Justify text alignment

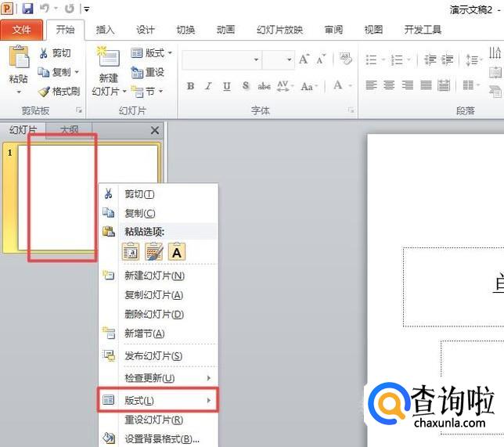426,85
